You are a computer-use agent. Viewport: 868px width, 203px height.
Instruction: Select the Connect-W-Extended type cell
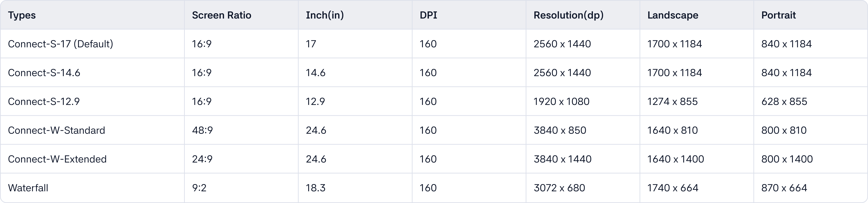[x=57, y=159]
